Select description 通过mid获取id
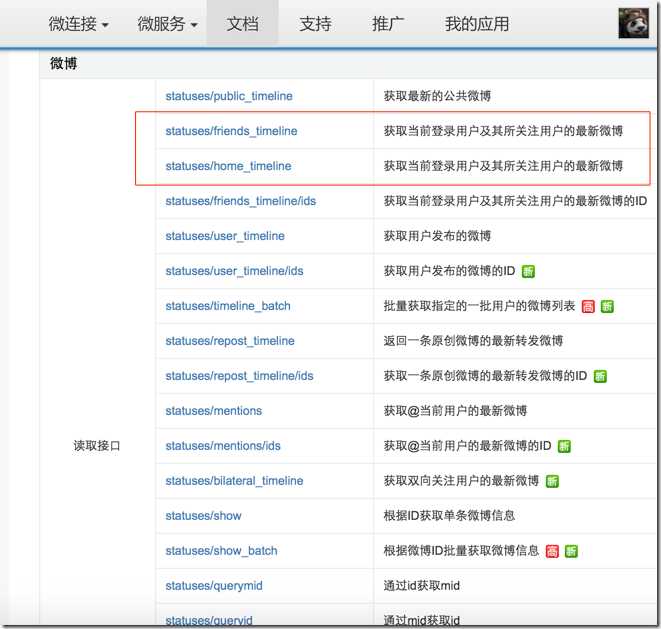The width and height of the screenshot is (661, 629). click(422, 621)
